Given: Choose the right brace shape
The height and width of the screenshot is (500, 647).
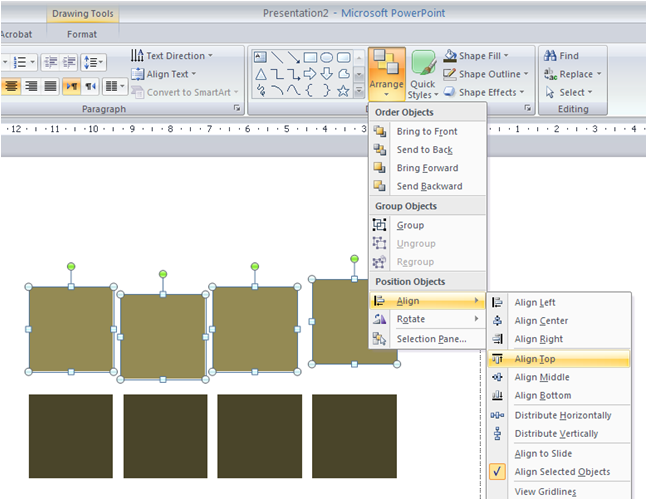Looking at the screenshot, I should (x=326, y=91).
